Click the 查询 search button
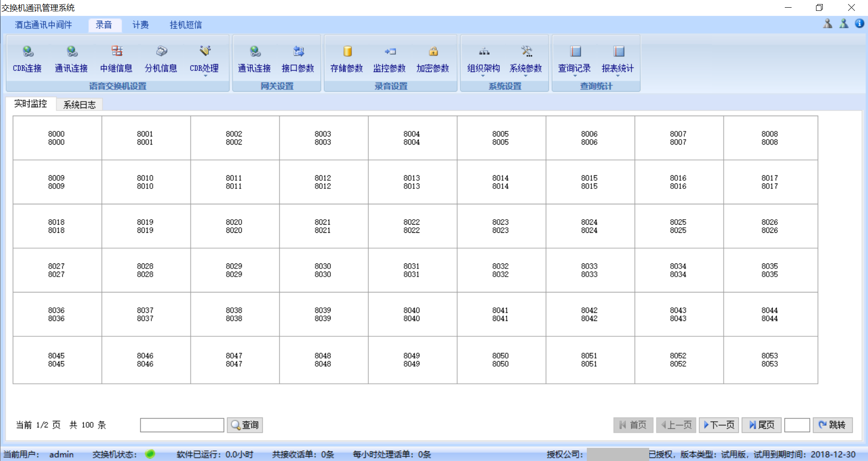 pos(245,425)
